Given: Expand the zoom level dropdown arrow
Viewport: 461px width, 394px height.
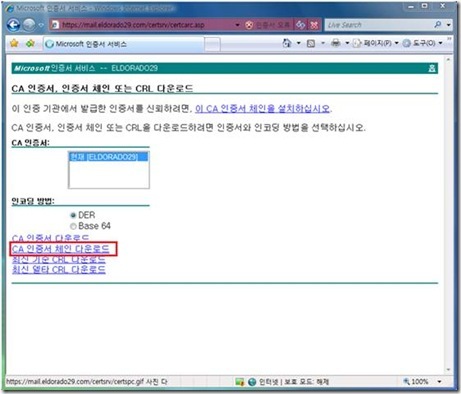Looking at the screenshot, I should click(439, 382).
